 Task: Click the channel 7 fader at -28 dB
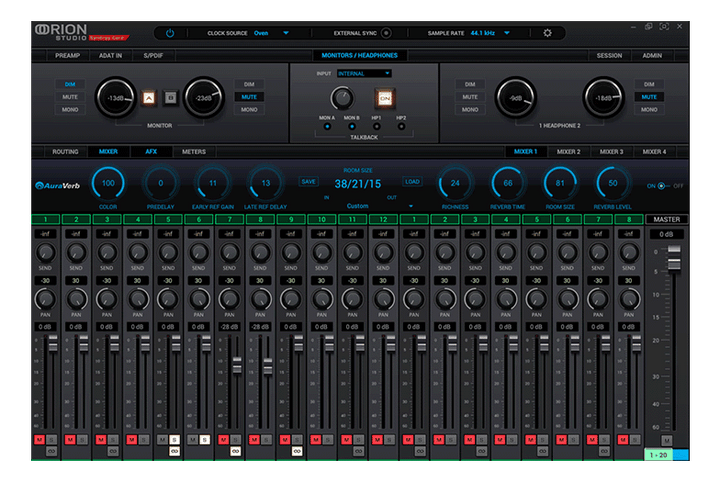tap(237, 365)
